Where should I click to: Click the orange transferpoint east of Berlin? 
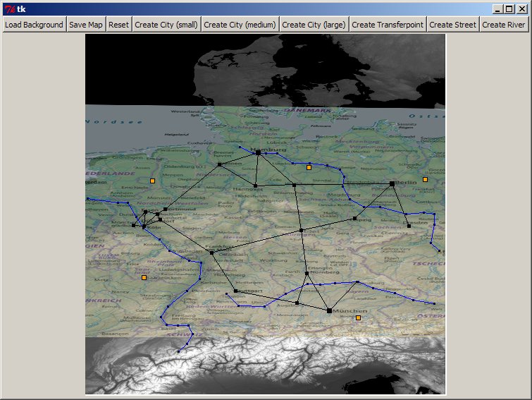[425, 180]
